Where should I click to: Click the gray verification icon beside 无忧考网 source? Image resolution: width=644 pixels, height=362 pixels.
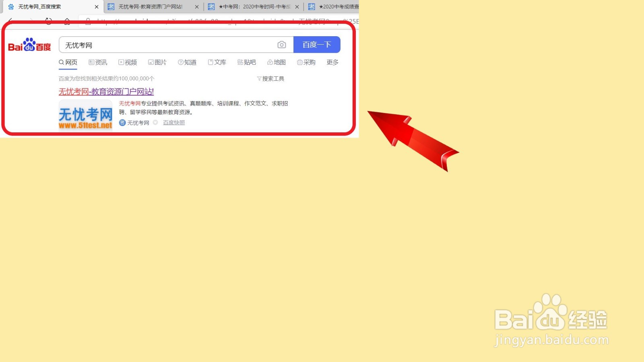pos(155,122)
